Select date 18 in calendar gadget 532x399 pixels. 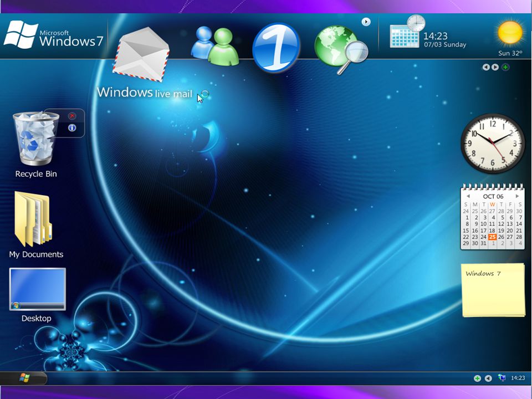point(492,231)
